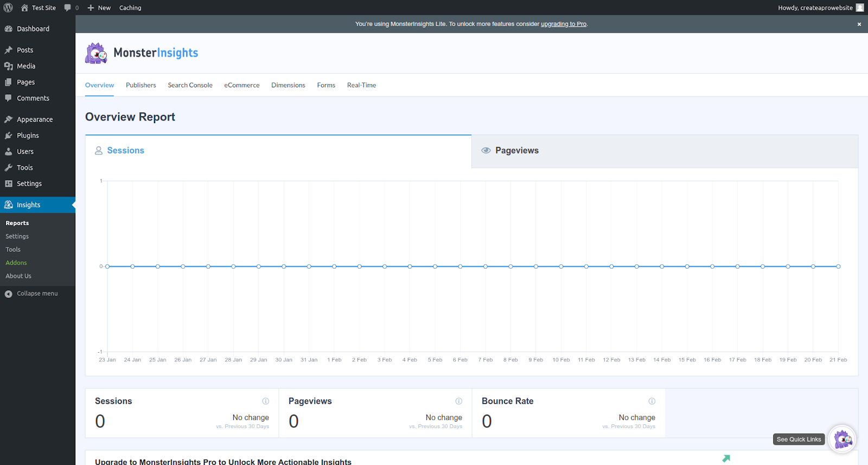
Task: Click the Posts pin icon
Action: click(9, 50)
